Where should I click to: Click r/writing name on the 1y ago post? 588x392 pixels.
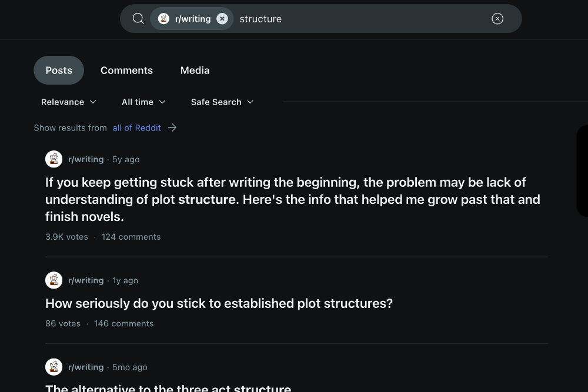pos(86,280)
